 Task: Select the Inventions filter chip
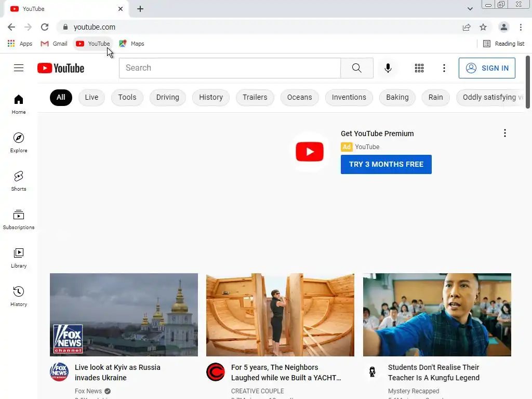point(349,97)
